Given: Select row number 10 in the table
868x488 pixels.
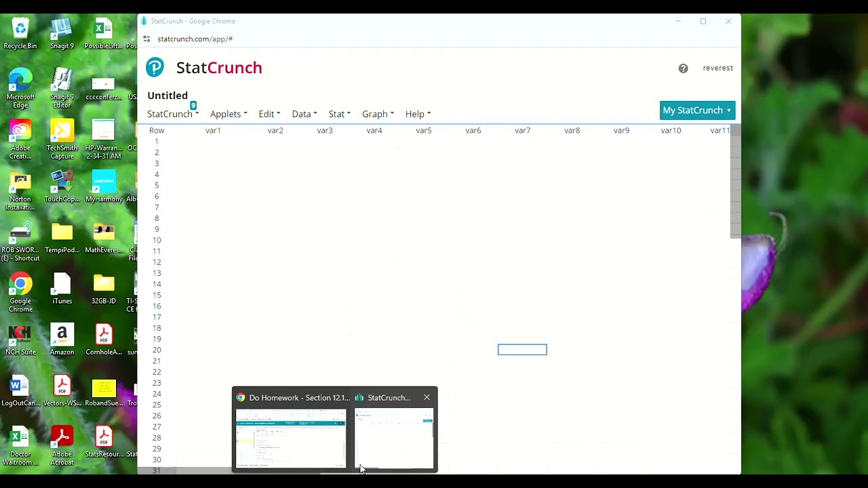Looking at the screenshot, I should point(157,241).
